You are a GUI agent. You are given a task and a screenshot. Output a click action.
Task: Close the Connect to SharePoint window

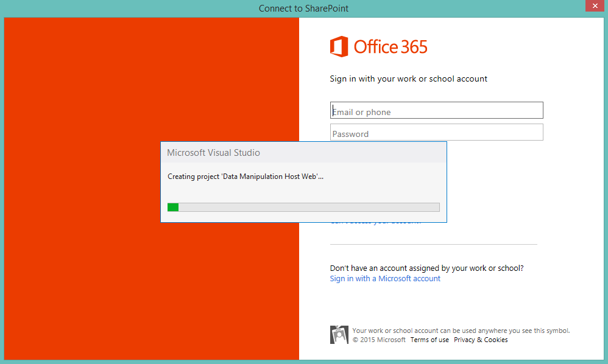(595, 6)
